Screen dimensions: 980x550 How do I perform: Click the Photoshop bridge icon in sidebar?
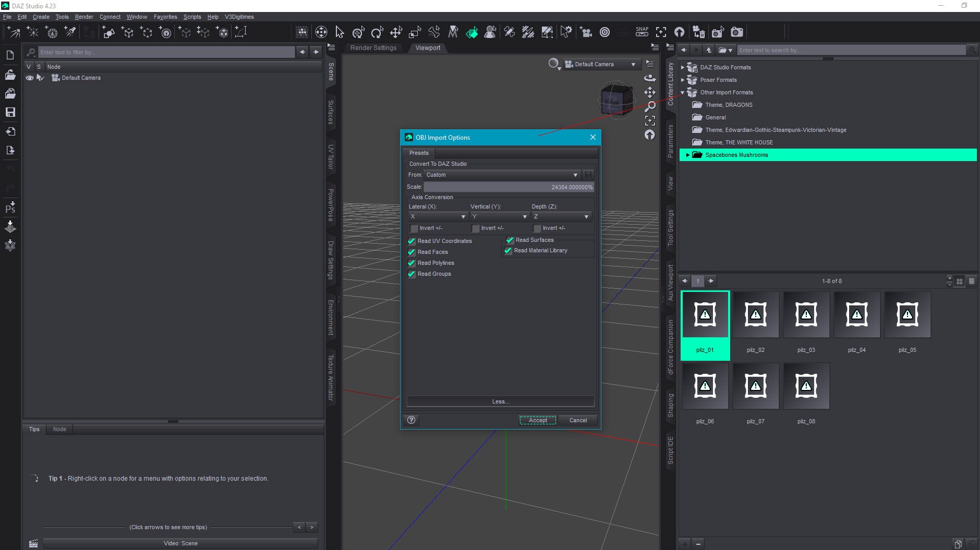point(10,207)
